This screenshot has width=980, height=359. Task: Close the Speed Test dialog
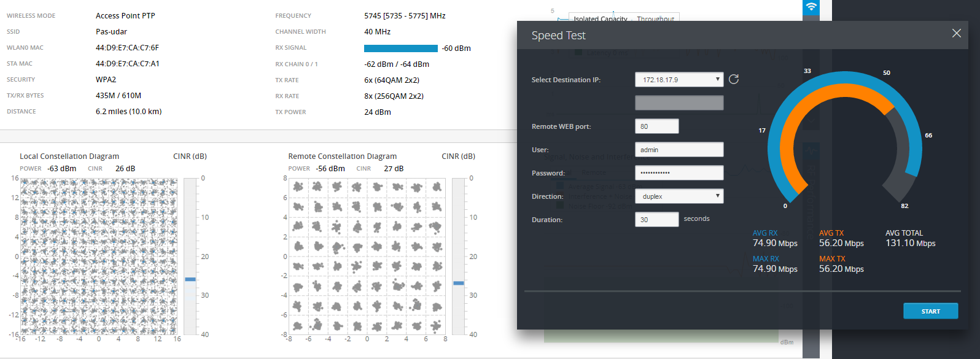coord(957,33)
